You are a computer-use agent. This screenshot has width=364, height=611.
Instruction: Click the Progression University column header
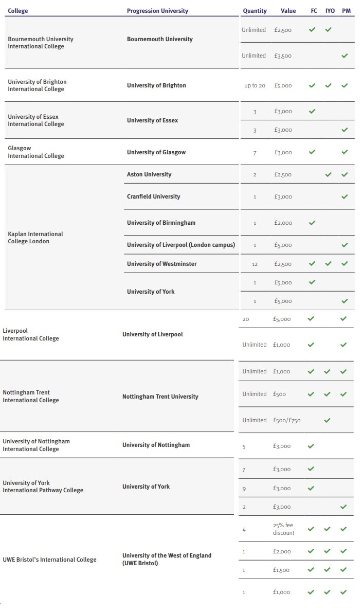pos(157,11)
